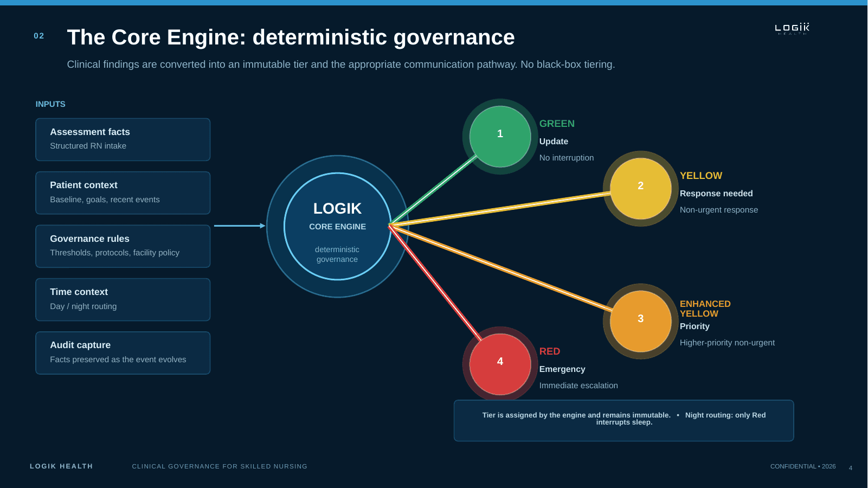This screenshot has height=488, width=868.
Task: Click 'Facts preserved as the event evolves'
Action: click(118, 359)
